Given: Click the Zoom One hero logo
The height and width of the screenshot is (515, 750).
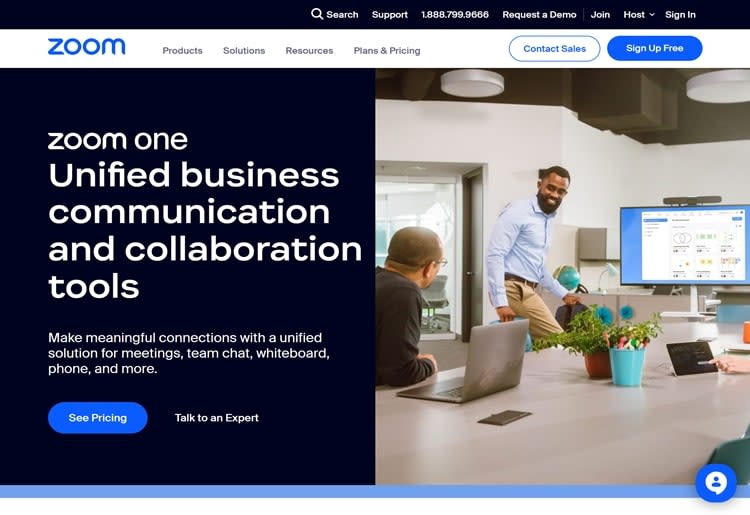Looking at the screenshot, I should (x=118, y=141).
